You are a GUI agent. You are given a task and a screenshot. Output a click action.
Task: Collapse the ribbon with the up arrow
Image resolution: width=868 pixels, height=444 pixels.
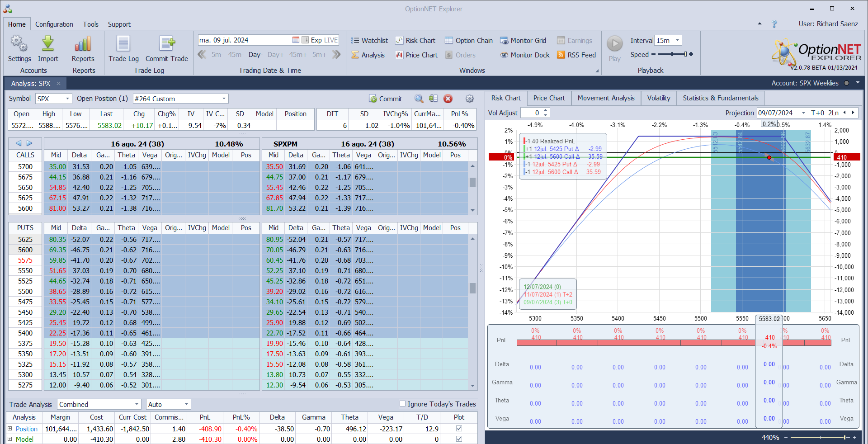pyautogui.click(x=759, y=24)
